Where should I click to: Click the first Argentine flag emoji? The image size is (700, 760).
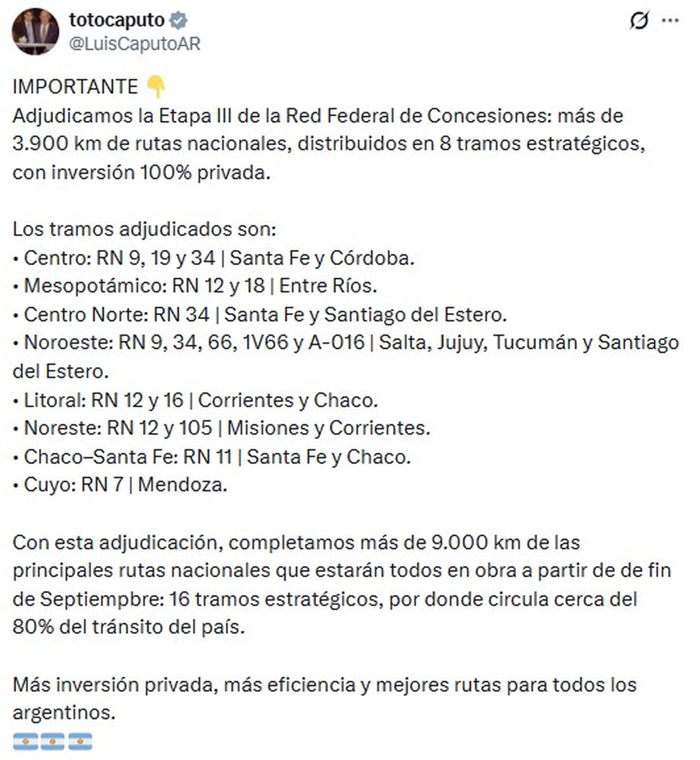click(25, 741)
